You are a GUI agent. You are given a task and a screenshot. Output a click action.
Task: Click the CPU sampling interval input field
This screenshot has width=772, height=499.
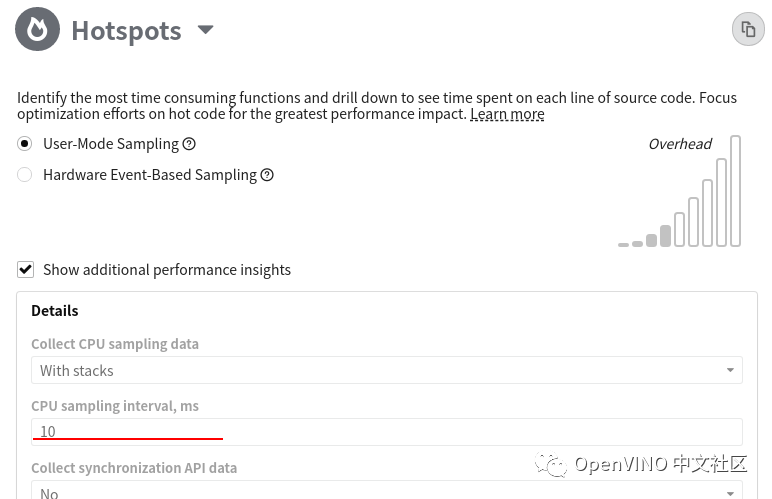(x=386, y=432)
